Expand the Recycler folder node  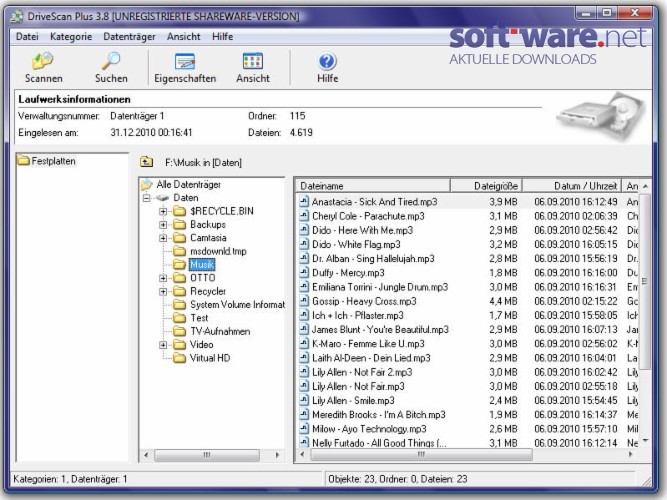[x=163, y=291]
